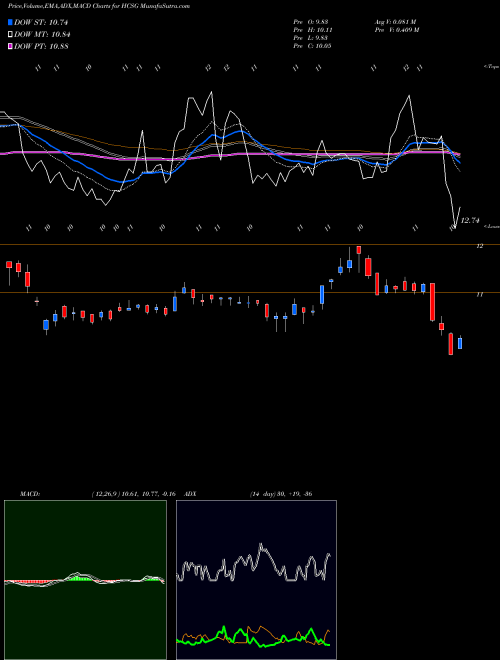
Task: Click the 'MACD:' panel heading
Action: pyautogui.click(x=30, y=494)
